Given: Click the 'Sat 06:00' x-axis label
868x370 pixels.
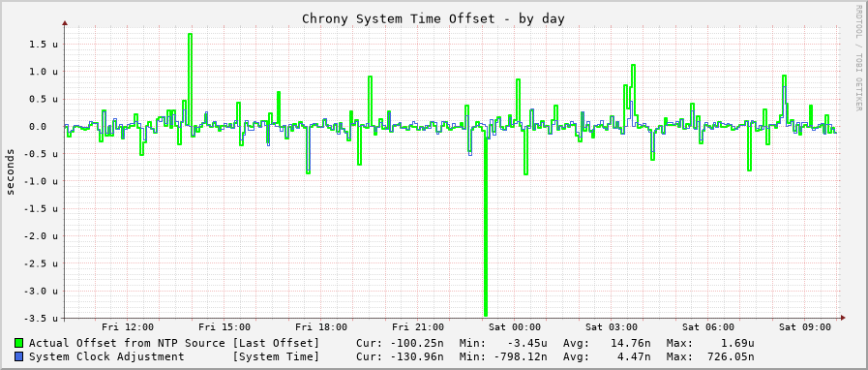Looking at the screenshot, I should 708,327.
